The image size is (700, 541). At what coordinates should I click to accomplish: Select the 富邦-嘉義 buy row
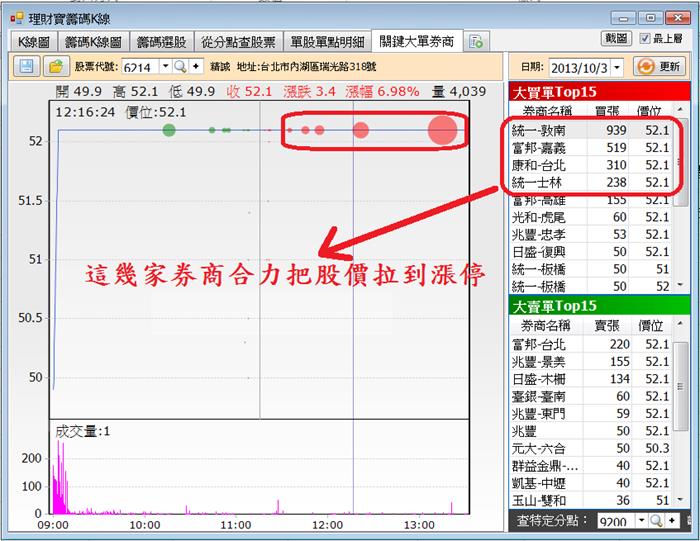[591, 148]
